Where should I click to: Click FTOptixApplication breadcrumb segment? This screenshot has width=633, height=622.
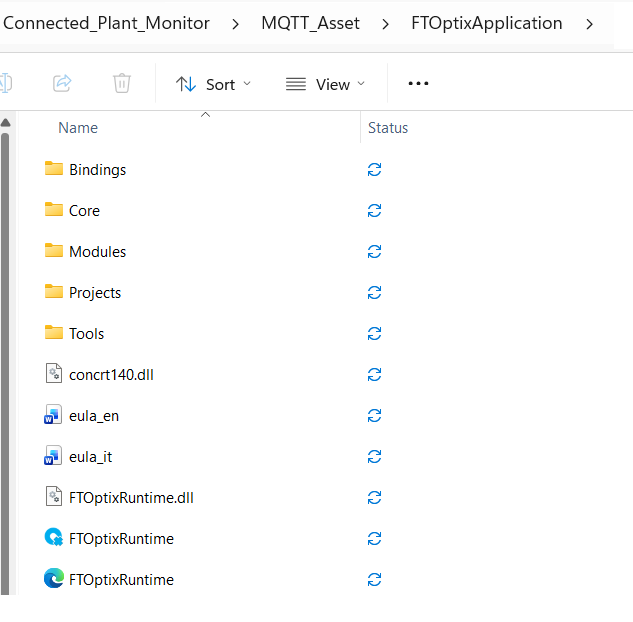486,23
